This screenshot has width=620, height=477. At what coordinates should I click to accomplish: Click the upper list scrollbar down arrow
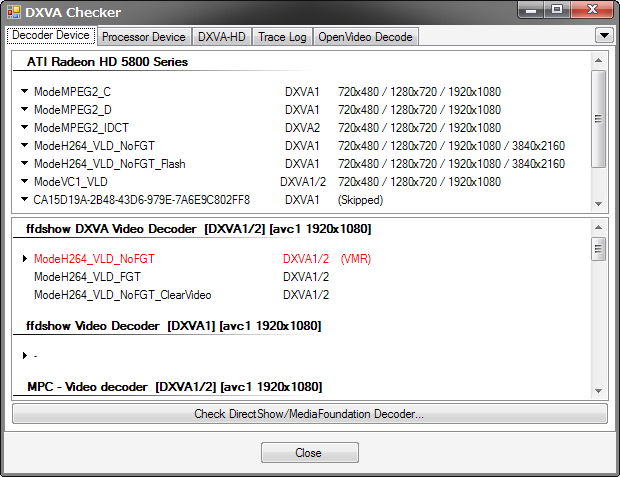click(x=599, y=204)
